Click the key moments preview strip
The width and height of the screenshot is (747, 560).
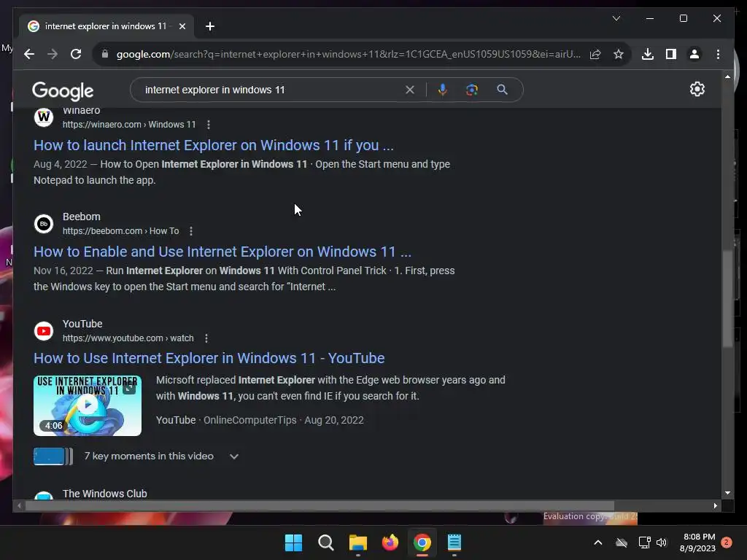click(x=53, y=456)
